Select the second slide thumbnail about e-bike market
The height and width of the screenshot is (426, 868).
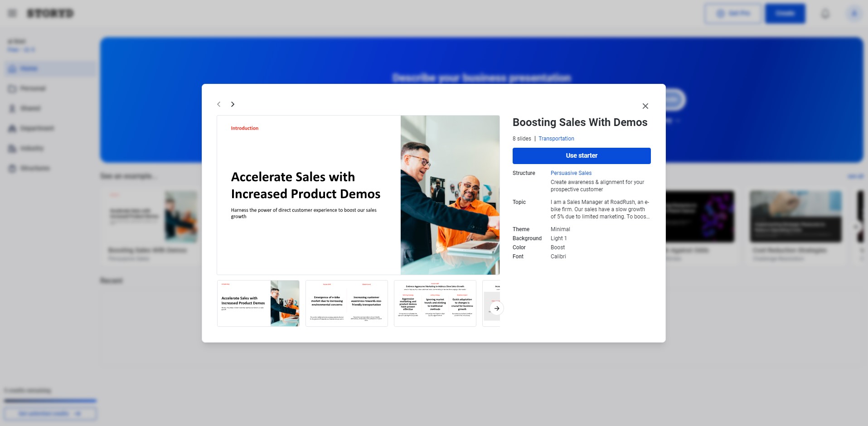pyautogui.click(x=347, y=303)
